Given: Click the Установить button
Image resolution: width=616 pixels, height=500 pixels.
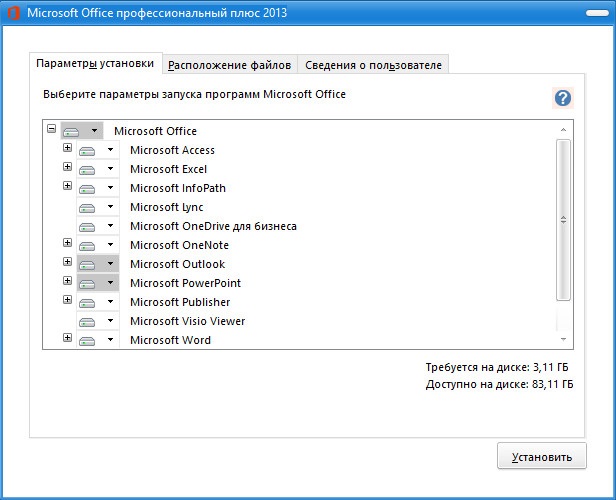Looking at the screenshot, I should tap(541, 457).
